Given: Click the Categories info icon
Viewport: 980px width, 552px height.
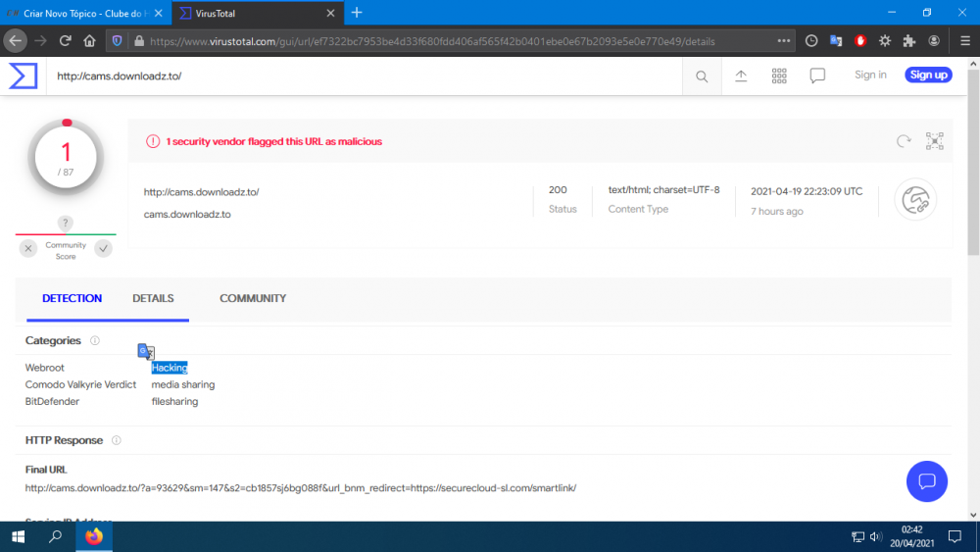Looking at the screenshot, I should point(95,341).
